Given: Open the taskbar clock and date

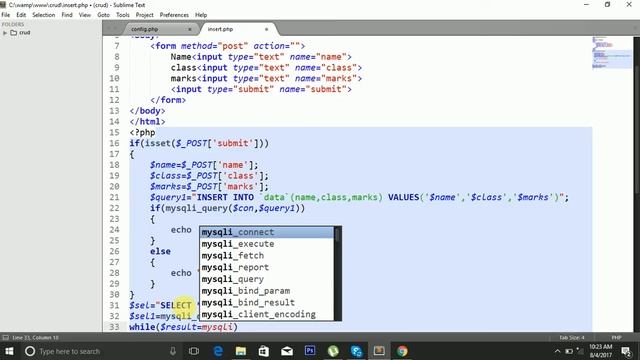Looking at the screenshot, I should pos(600,351).
